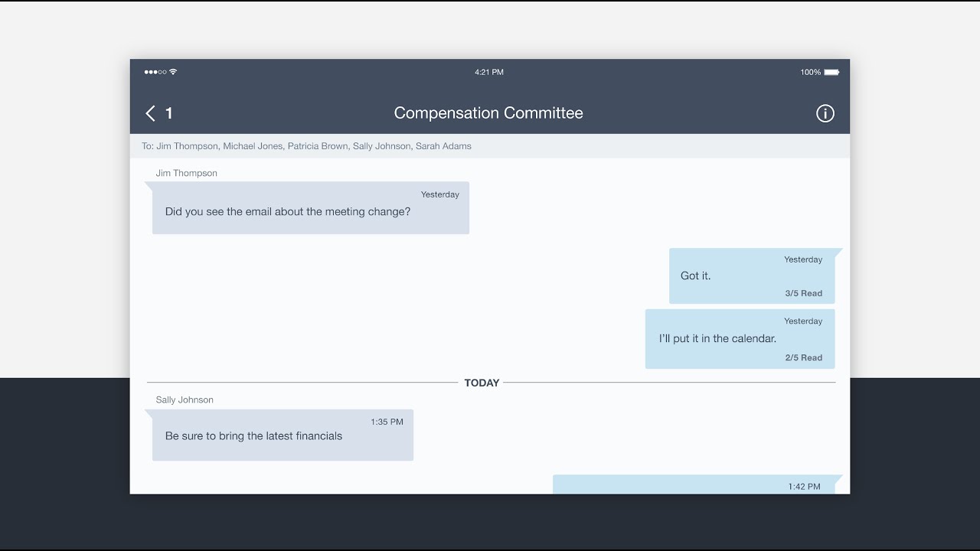
Task: Click '2/5 Read' receipt status
Action: tap(803, 357)
